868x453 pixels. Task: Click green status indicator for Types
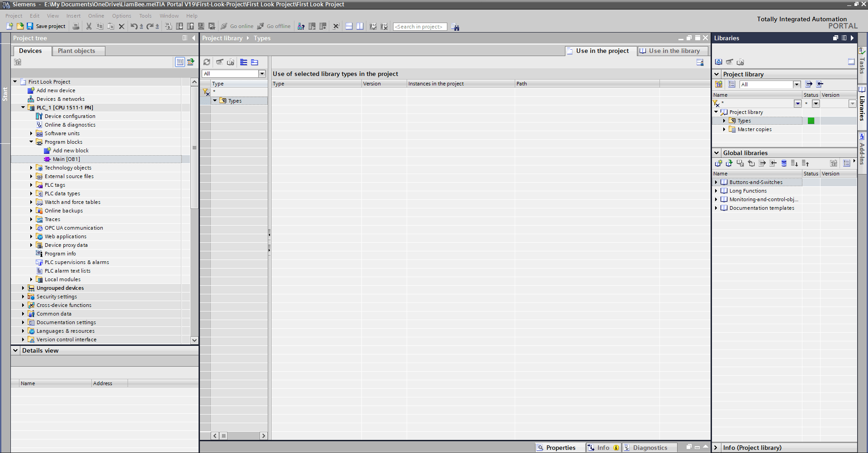811,121
